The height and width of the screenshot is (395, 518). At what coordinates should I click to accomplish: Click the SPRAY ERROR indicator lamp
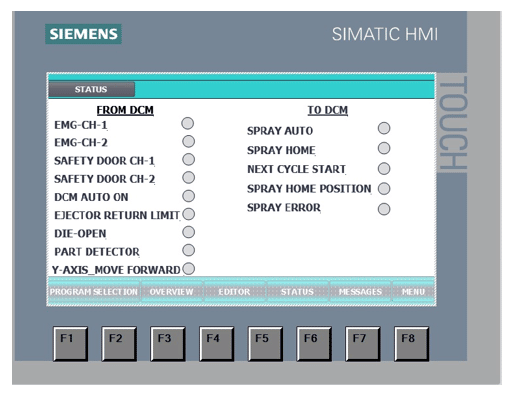coord(384,209)
